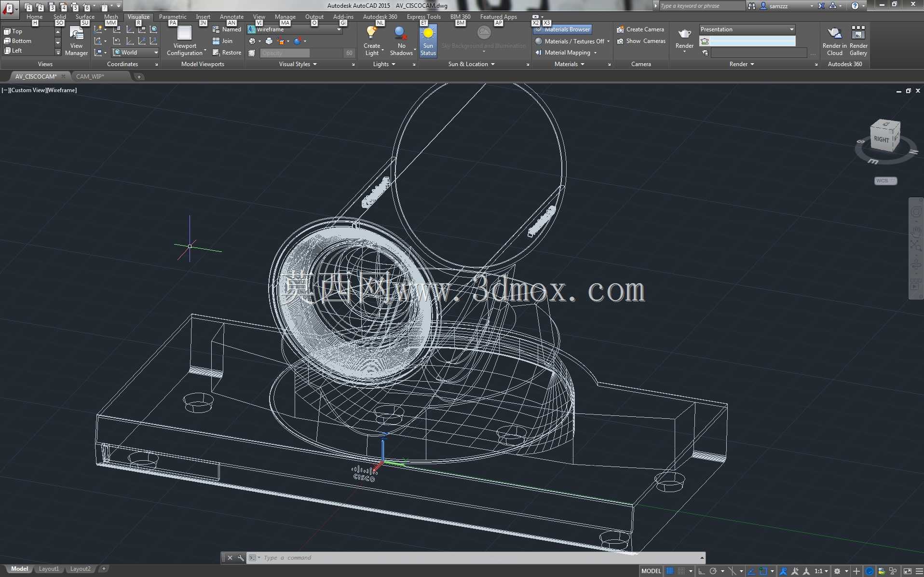This screenshot has width=924, height=577.
Task: Toggle snap mode in status bar
Action: (681, 571)
